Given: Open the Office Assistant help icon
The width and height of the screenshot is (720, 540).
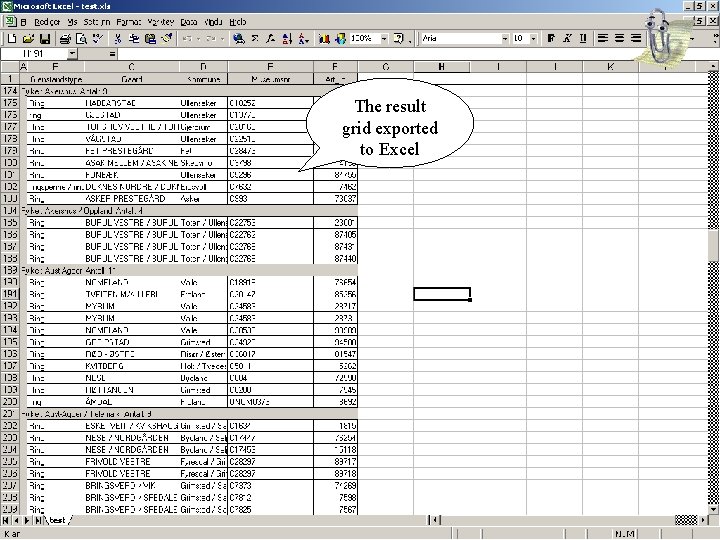Looking at the screenshot, I should tap(399, 39).
